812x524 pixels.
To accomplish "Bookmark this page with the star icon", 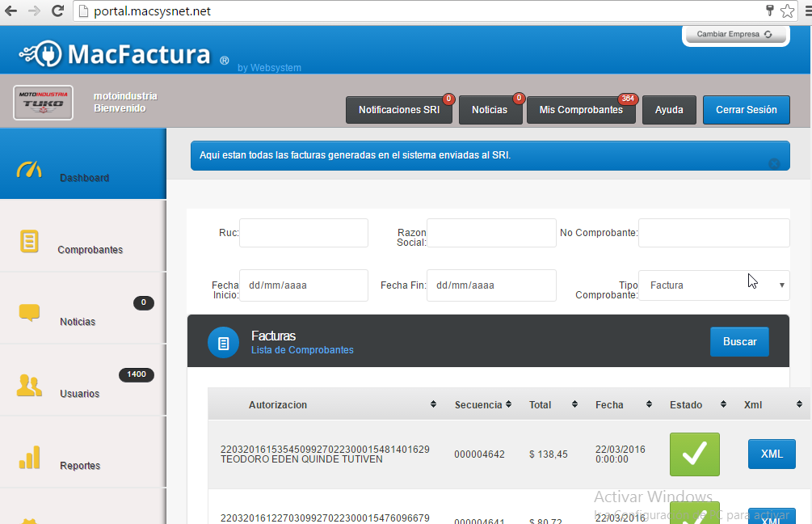I will click(x=787, y=11).
